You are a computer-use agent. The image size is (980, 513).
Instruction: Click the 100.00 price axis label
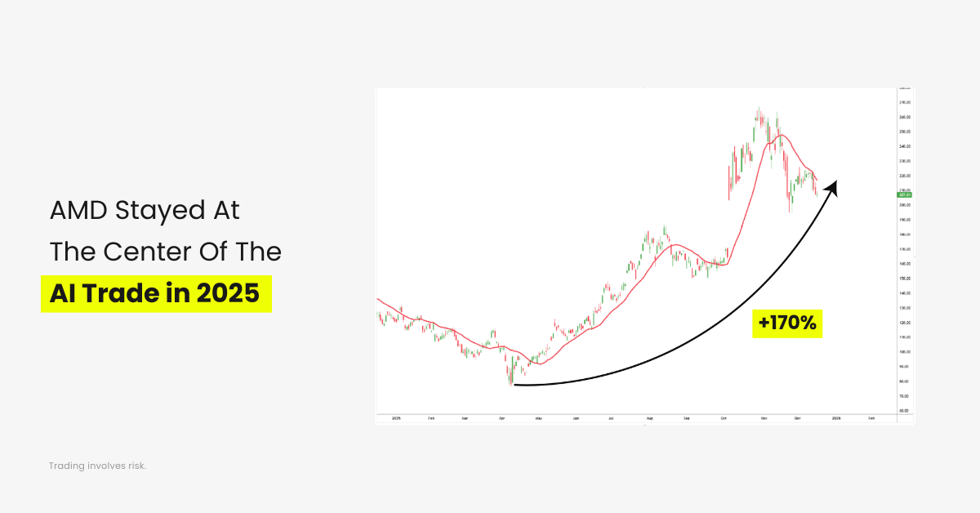(904, 352)
